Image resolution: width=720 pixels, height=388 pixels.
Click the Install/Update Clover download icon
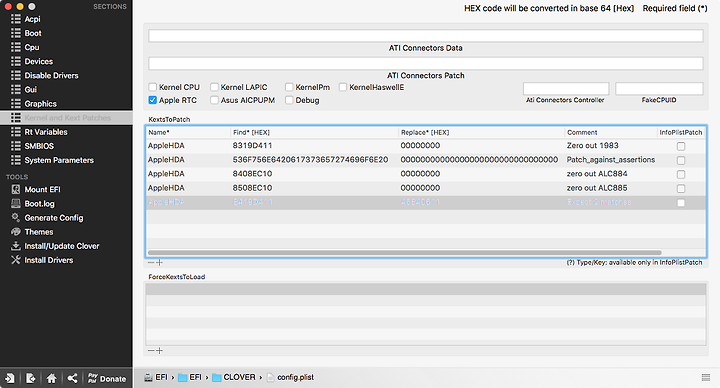pos(16,246)
